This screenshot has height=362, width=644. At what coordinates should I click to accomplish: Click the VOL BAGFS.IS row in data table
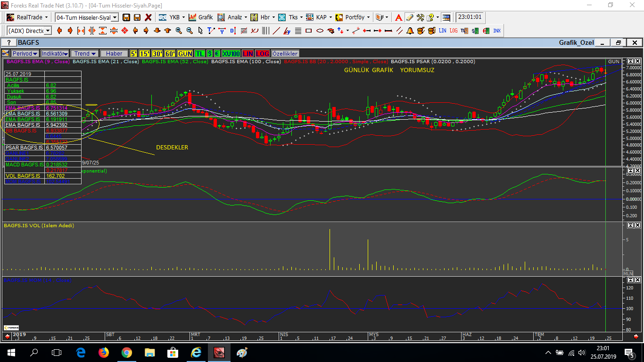click(x=43, y=176)
